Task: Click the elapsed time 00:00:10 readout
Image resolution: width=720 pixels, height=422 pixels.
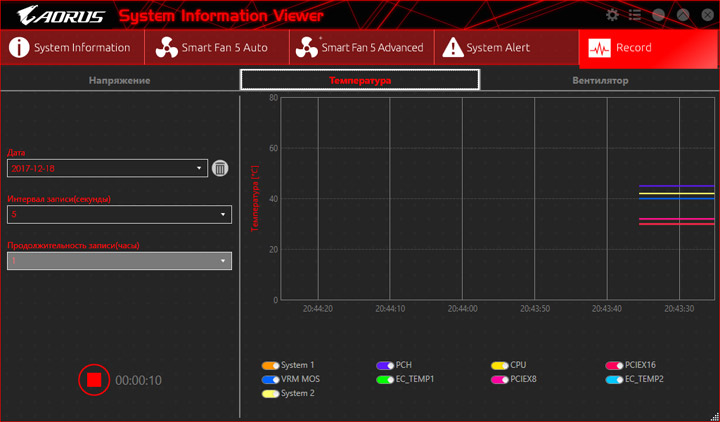Action: [x=138, y=381]
